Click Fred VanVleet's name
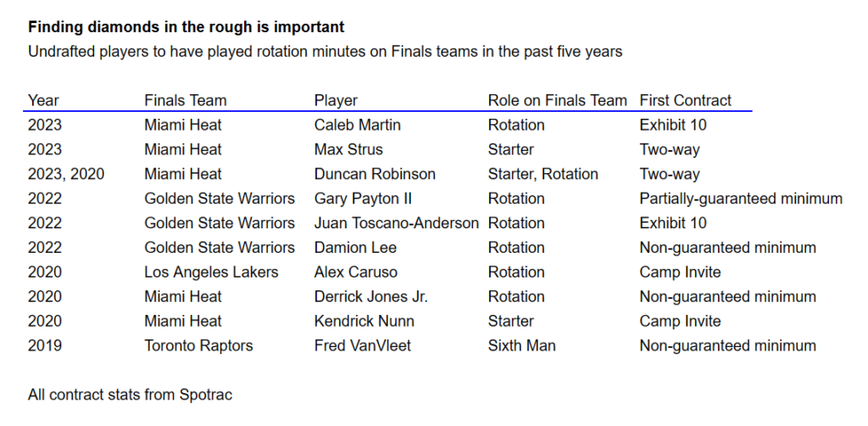 click(x=363, y=345)
